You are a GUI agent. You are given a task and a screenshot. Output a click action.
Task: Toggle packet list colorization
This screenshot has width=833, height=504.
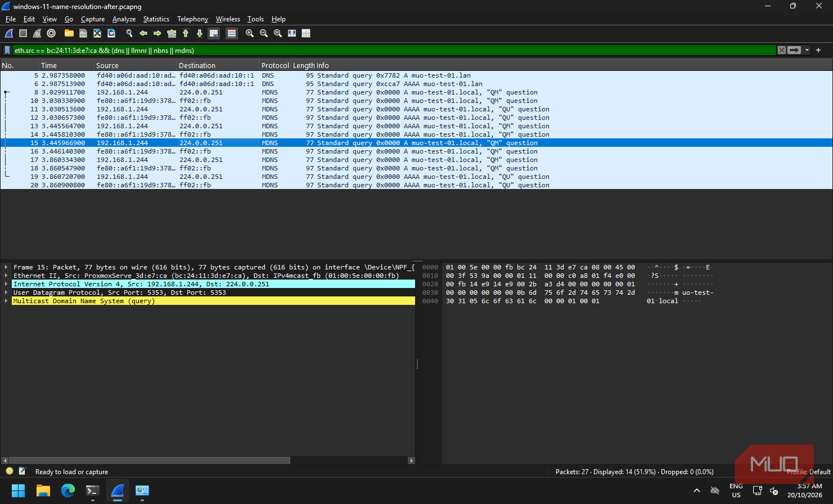click(x=232, y=33)
